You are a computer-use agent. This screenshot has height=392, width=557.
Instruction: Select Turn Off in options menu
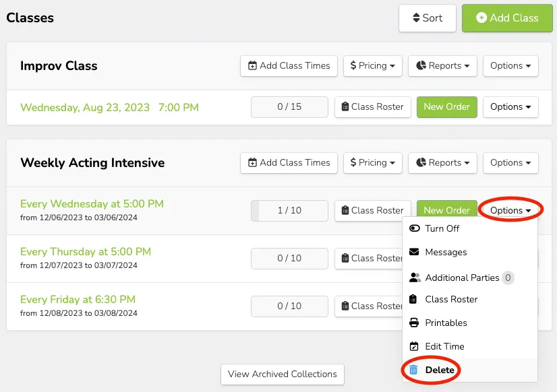click(x=470, y=229)
